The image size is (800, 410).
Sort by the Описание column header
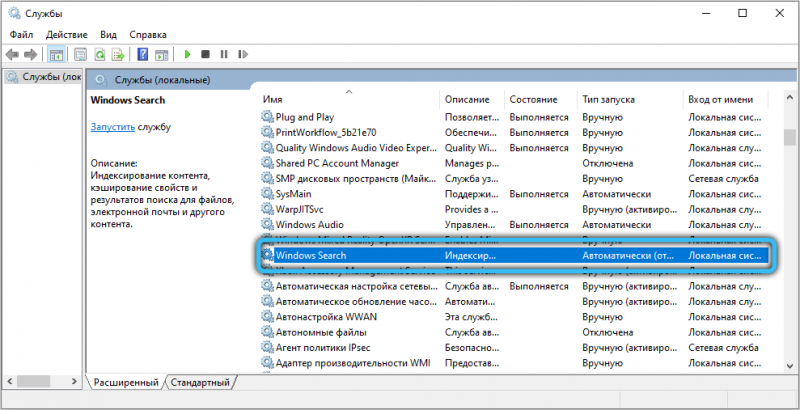467,99
